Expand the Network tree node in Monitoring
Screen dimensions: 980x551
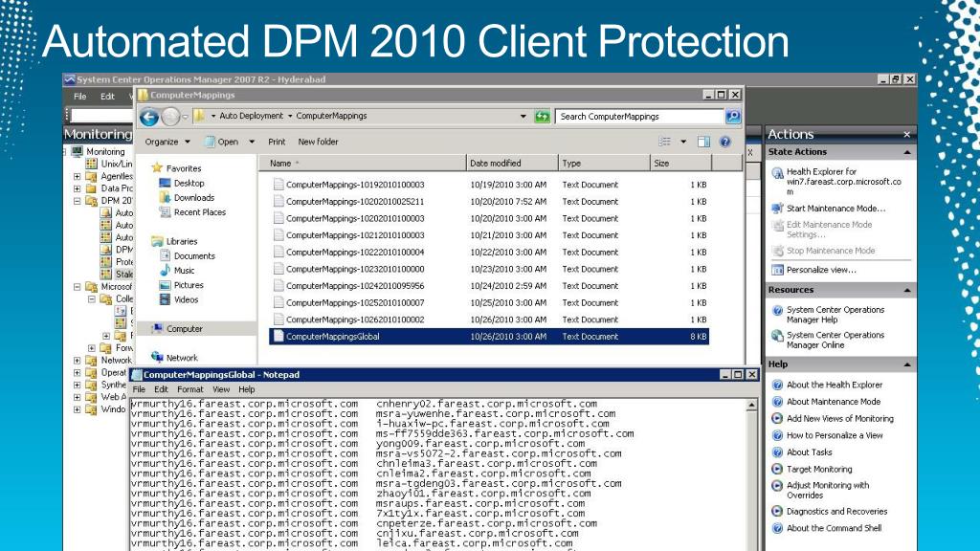click(77, 360)
